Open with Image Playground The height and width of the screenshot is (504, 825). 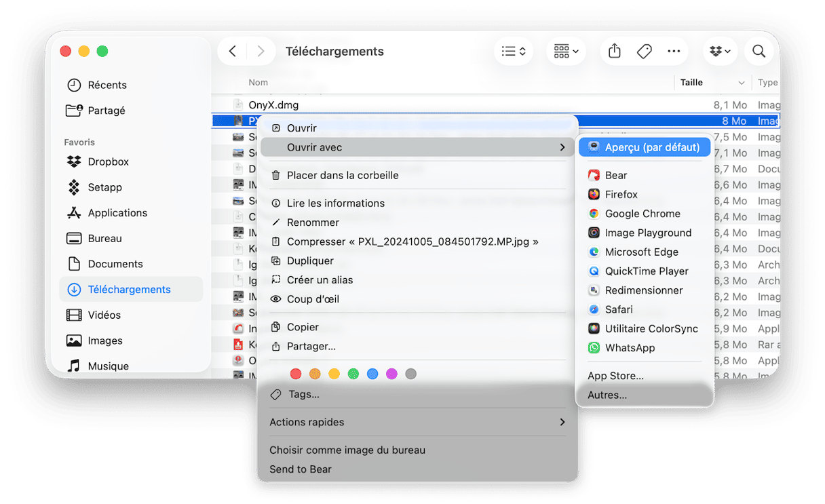pyautogui.click(x=645, y=233)
